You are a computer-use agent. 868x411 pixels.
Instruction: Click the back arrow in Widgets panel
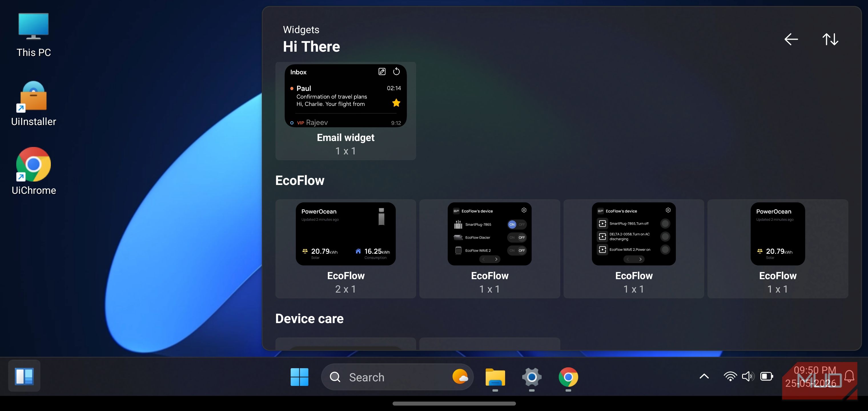click(x=791, y=39)
